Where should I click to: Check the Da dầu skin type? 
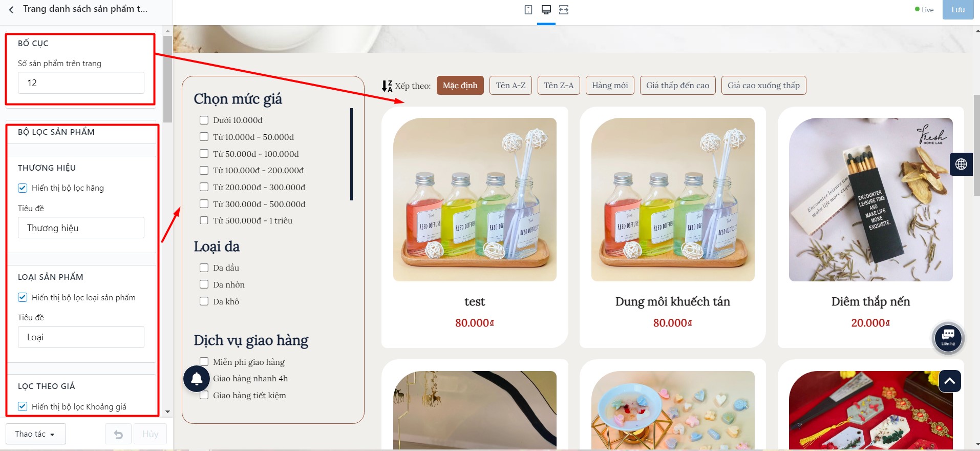(204, 268)
